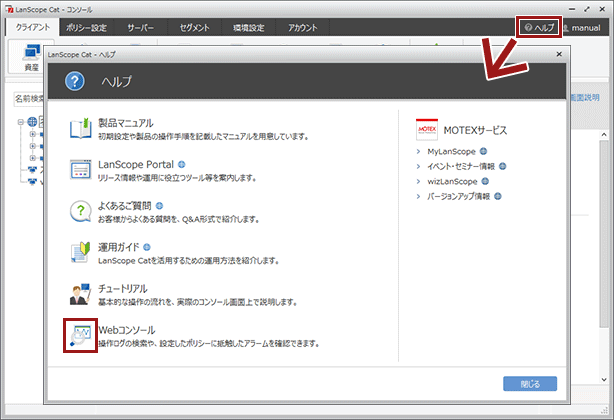Expand the first child tree node
The image size is (614, 420).
(x=33, y=134)
